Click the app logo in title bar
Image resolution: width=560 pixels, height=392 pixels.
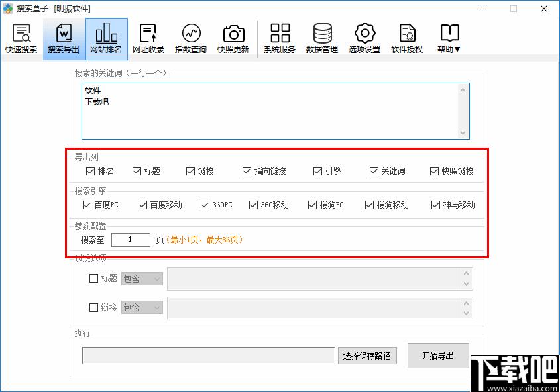coord(8,8)
